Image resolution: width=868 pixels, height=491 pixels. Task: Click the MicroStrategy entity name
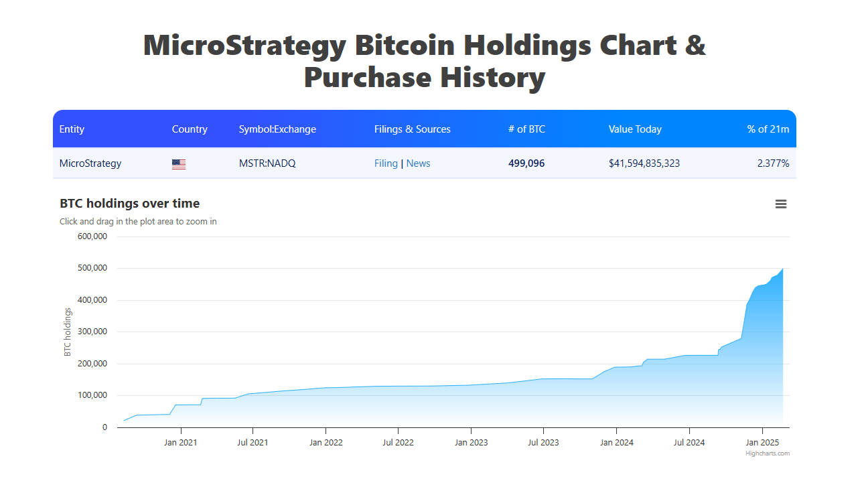[x=90, y=163]
